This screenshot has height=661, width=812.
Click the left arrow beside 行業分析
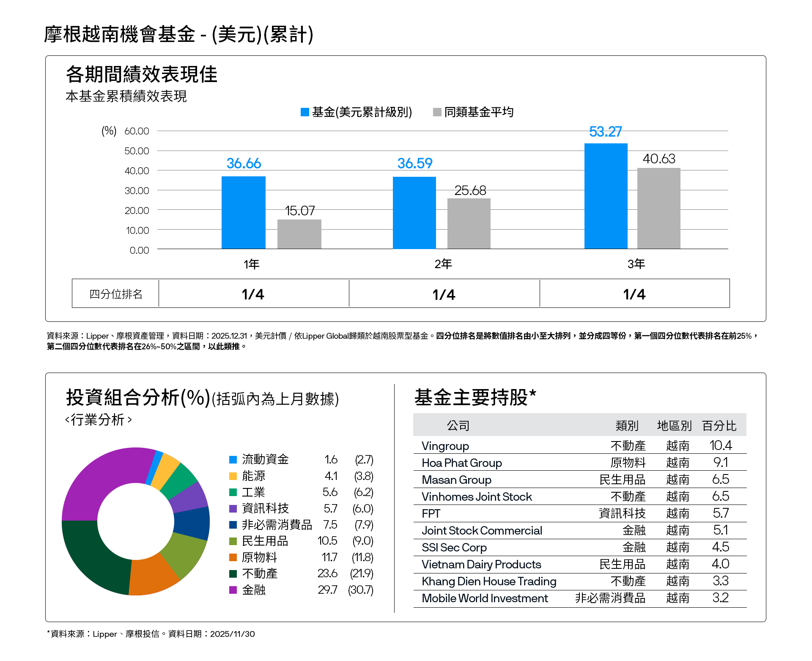click(67, 420)
